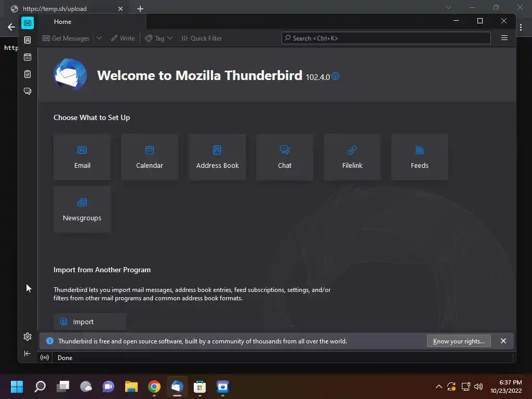
Task: Go back in the browser window
Action: click(x=11, y=27)
